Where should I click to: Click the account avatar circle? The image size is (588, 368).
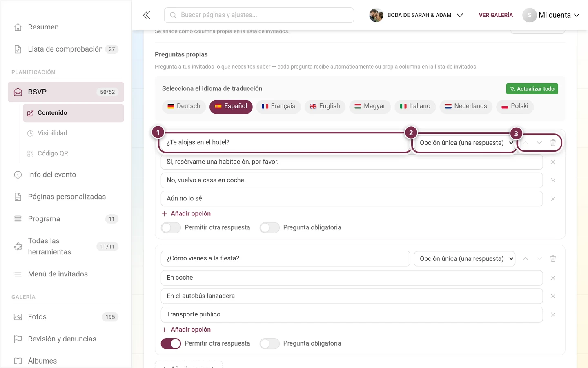click(529, 15)
